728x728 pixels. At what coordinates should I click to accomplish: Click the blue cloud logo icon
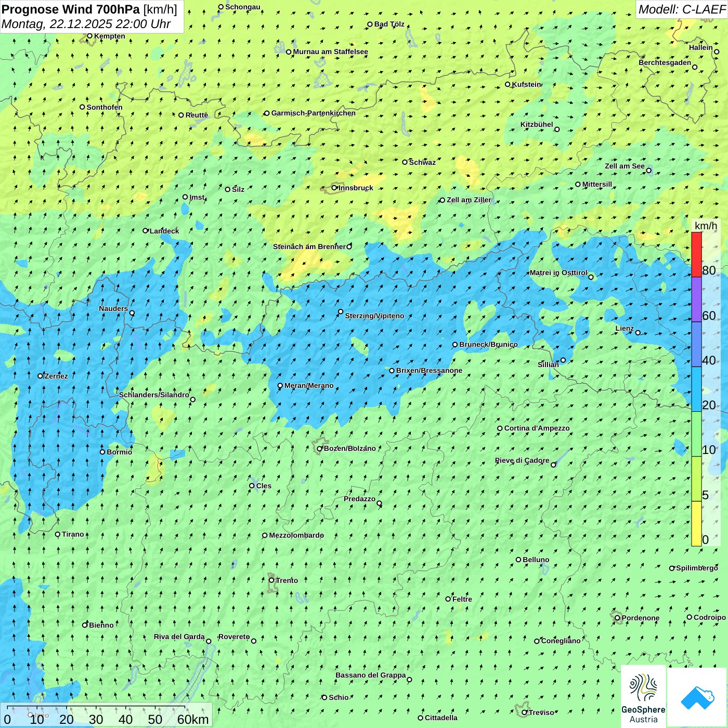[x=697, y=697]
